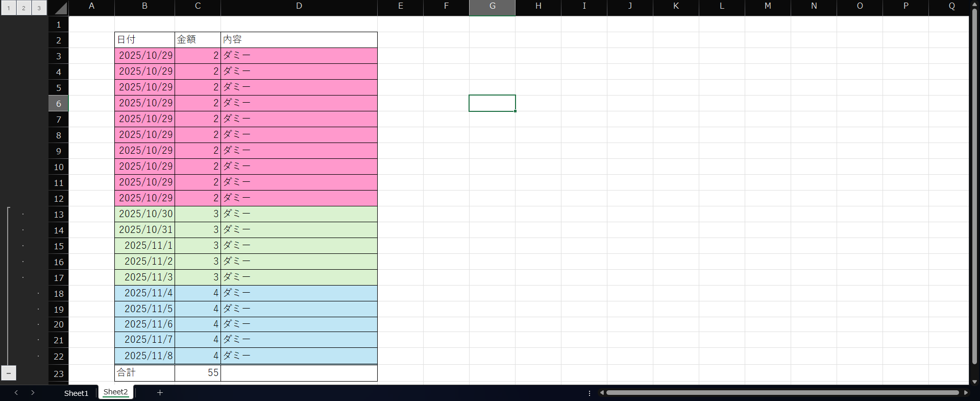Click pink cell with date in row 3
This screenshot has height=401, width=980.
[144, 55]
